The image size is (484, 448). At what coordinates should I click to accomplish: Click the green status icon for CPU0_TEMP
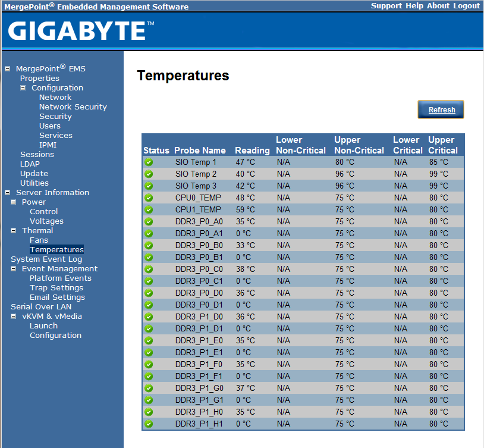[149, 198]
